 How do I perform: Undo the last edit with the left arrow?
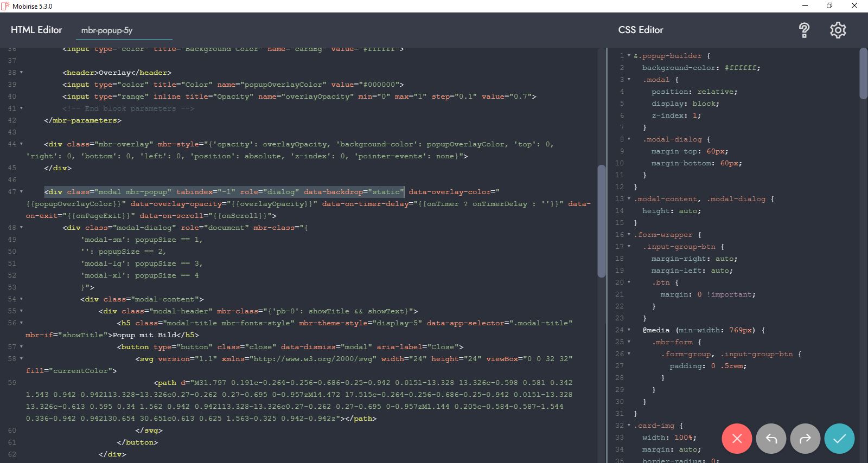[x=771, y=439]
